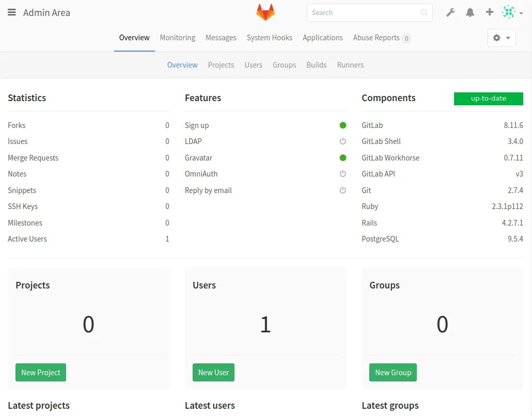
Task: Click the up-to-date status badge
Action: pyautogui.click(x=488, y=98)
